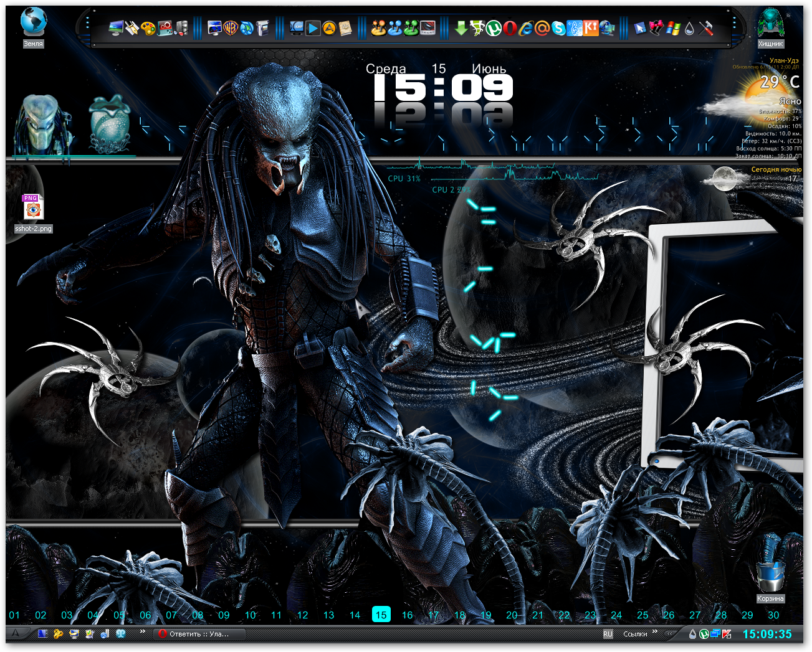Launch Opera browser from the dock
This screenshot has height=652, width=812.
[509, 29]
